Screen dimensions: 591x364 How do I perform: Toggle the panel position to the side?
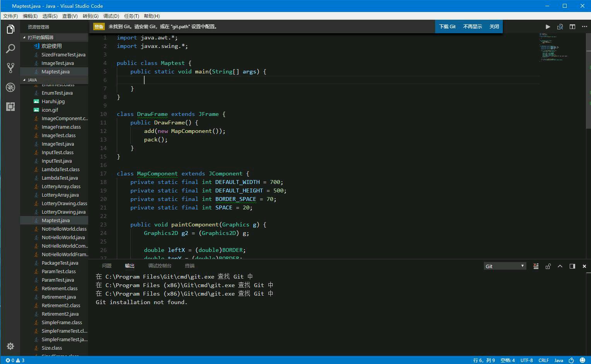tap(572, 266)
